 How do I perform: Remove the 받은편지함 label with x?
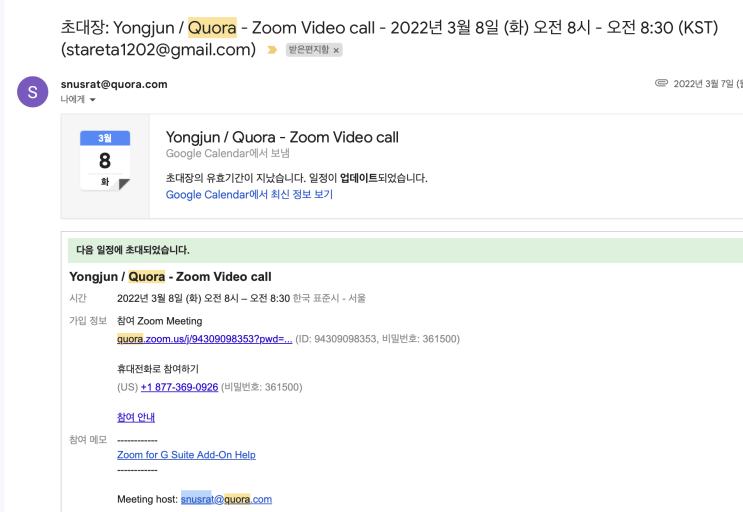click(336, 50)
